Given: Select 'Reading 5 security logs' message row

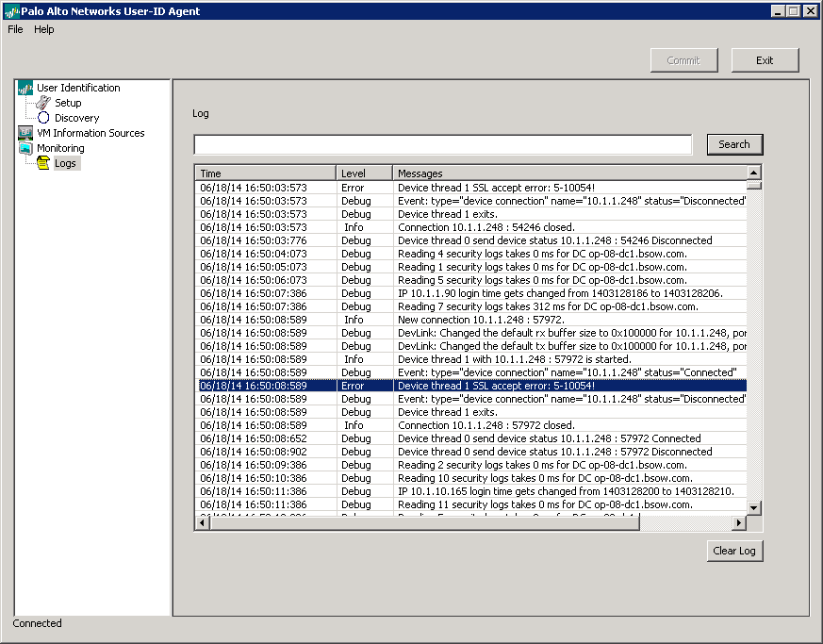Looking at the screenshot, I should 470,280.
